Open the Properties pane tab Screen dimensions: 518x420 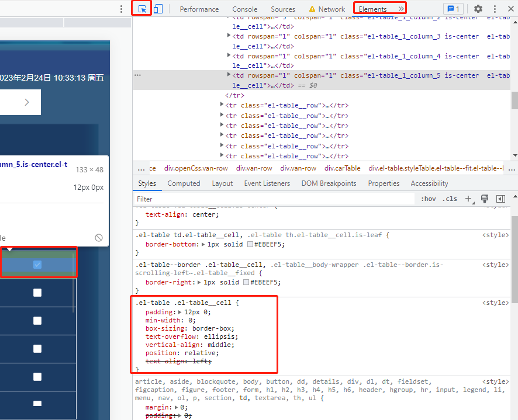point(384,183)
